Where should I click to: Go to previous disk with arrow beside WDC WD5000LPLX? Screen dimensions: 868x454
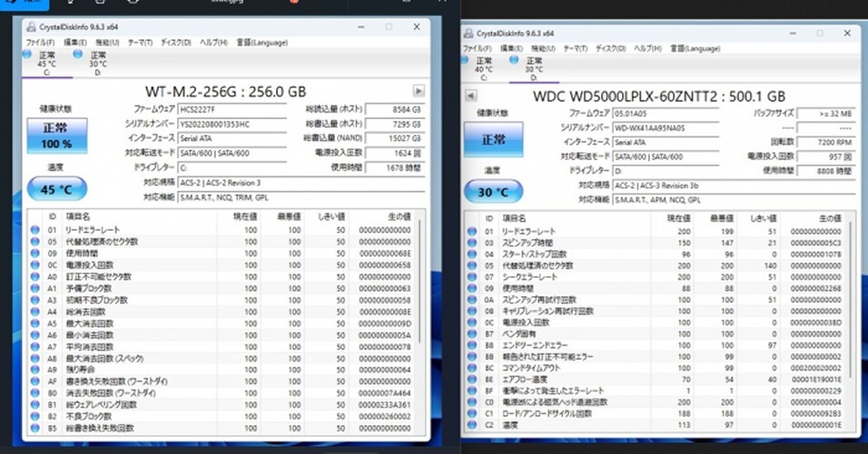click(x=470, y=95)
